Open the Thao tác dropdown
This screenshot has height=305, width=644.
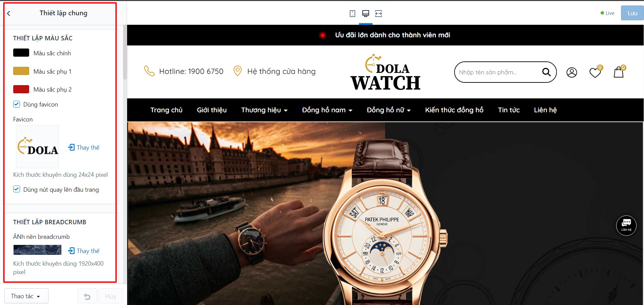click(26, 296)
